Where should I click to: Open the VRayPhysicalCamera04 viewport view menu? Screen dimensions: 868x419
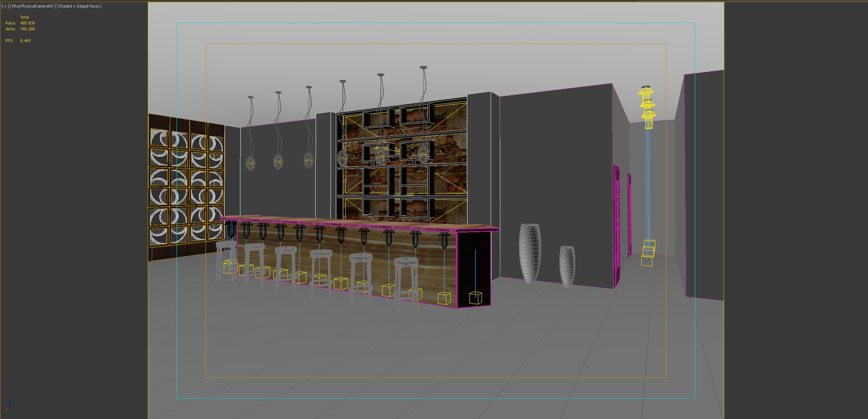33,6
